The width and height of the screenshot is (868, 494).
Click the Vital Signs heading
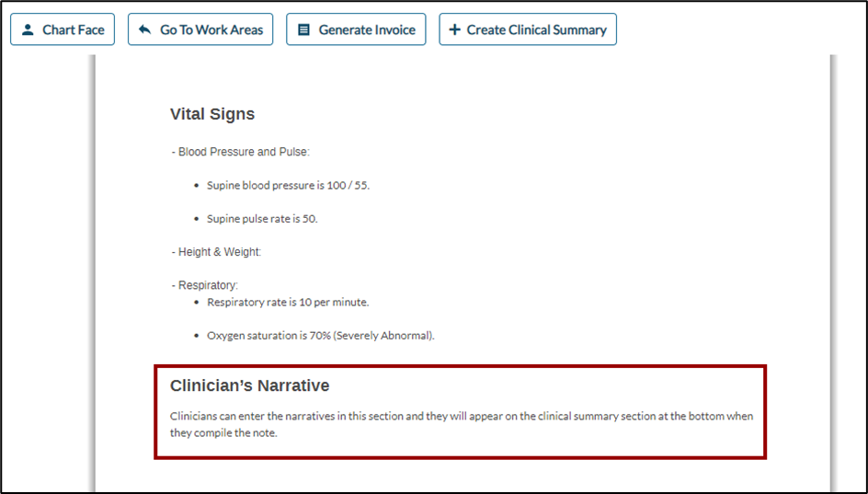point(212,114)
